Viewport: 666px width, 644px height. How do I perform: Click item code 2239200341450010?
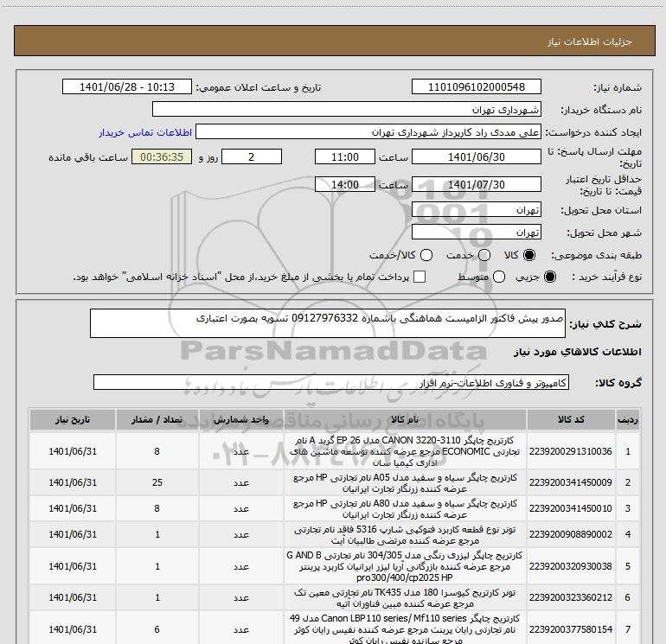tap(571, 508)
